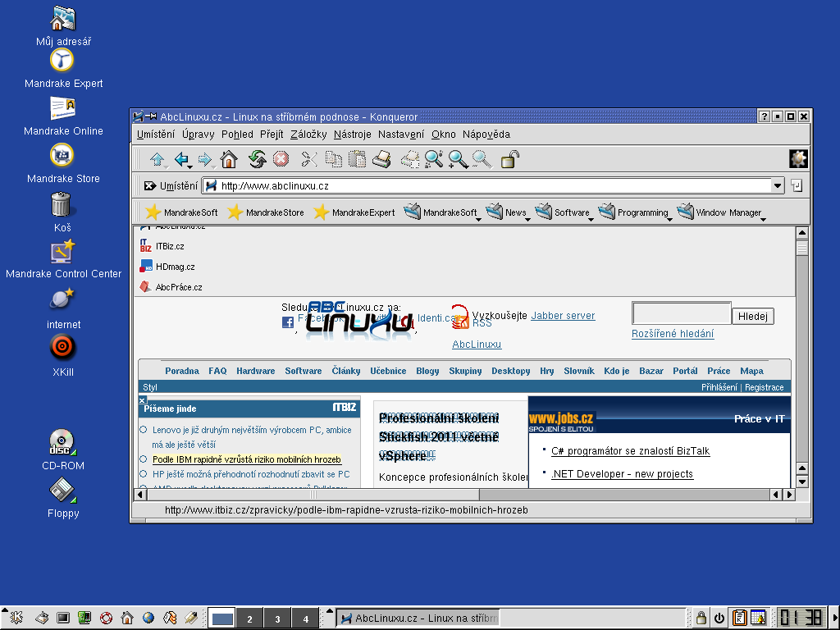The height and width of the screenshot is (630, 840).
Task: Expand the Programming bookmark folder
Action: (x=635, y=212)
